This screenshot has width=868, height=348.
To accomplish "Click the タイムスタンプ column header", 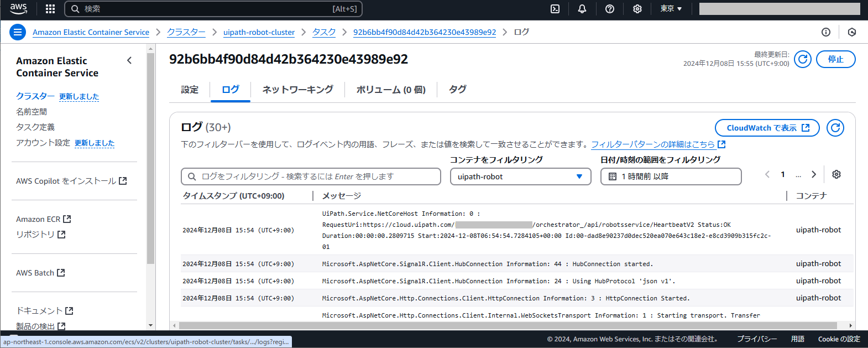I will pos(234,196).
